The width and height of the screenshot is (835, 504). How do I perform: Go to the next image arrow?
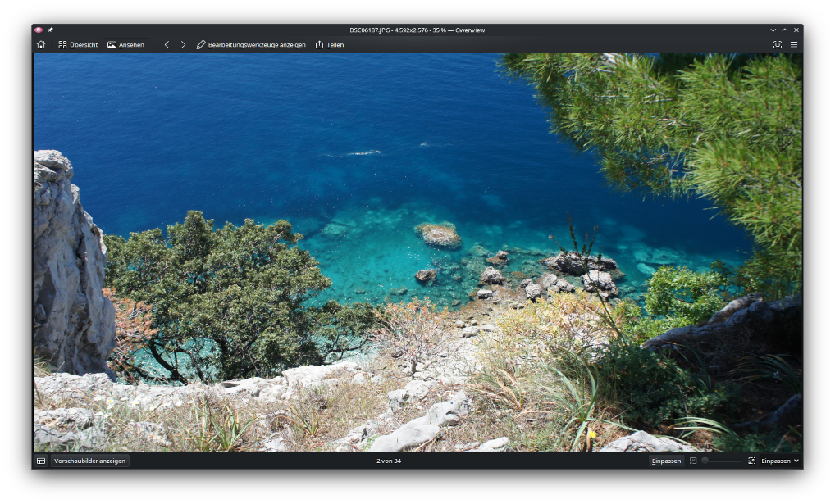(183, 45)
